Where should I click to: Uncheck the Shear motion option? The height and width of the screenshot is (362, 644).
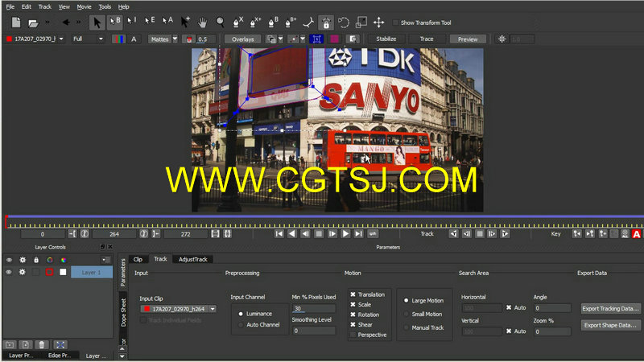(x=353, y=325)
